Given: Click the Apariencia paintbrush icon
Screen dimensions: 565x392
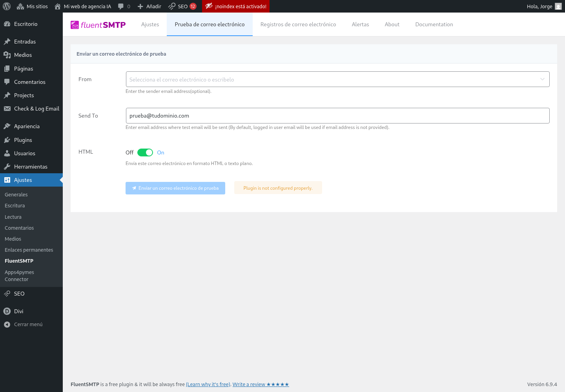Looking at the screenshot, I should 7,126.
